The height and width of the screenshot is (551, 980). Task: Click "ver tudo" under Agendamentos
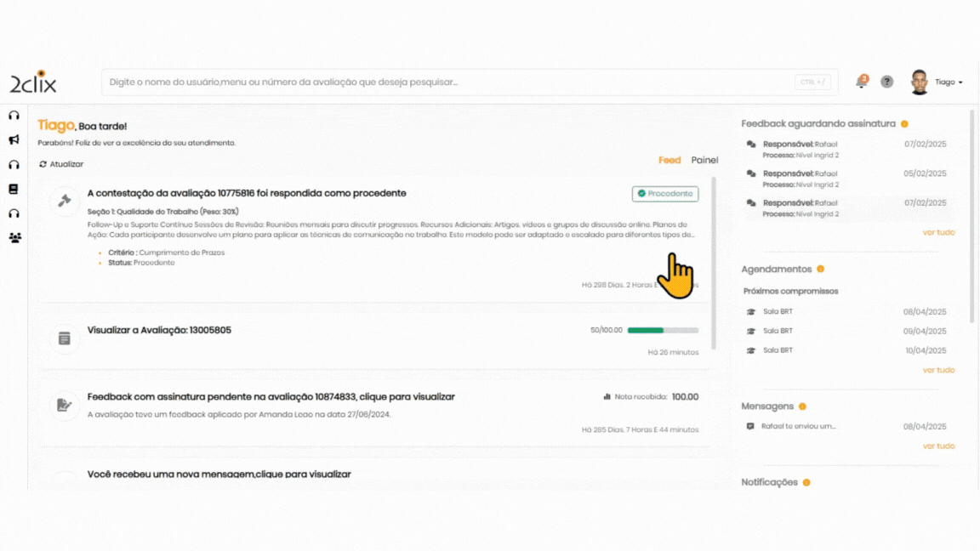click(x=938, y=370)
